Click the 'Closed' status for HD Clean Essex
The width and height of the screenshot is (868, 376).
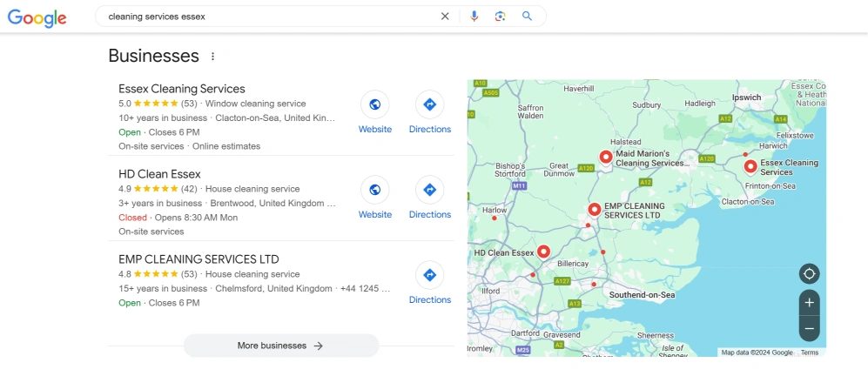133,218
